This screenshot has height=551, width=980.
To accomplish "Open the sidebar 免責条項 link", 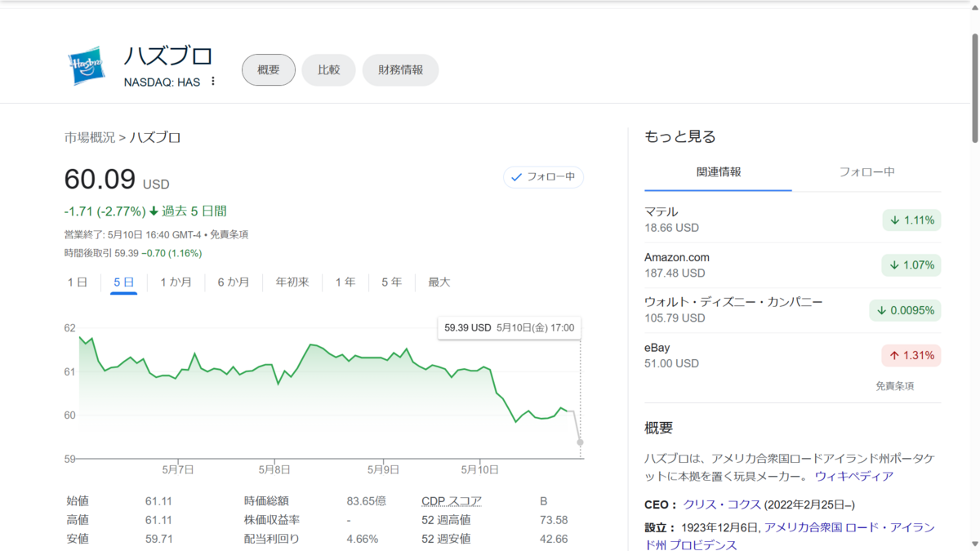I will click(x=895, y=386).
